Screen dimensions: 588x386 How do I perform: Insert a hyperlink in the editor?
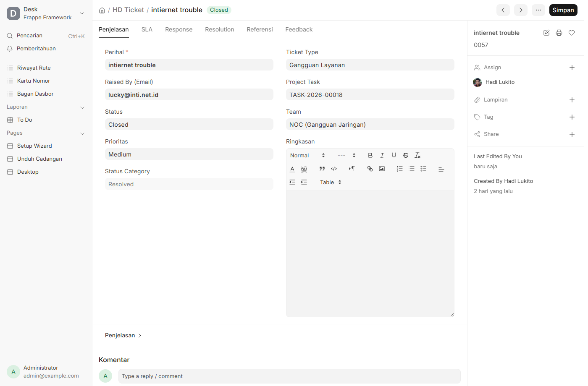click(370, 169)
